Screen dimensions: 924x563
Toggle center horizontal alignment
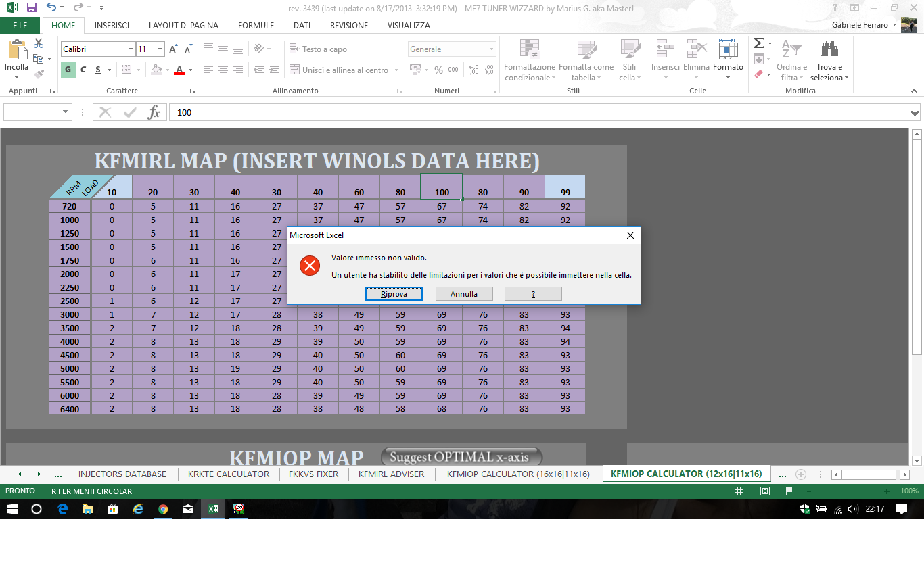[x=223, y=70]
